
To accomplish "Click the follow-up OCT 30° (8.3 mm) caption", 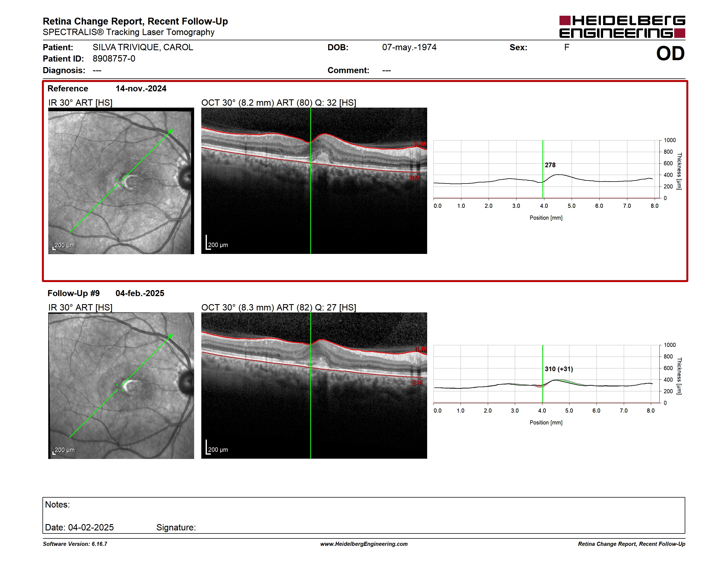I will pyautogui.click(x=279, y=307).
